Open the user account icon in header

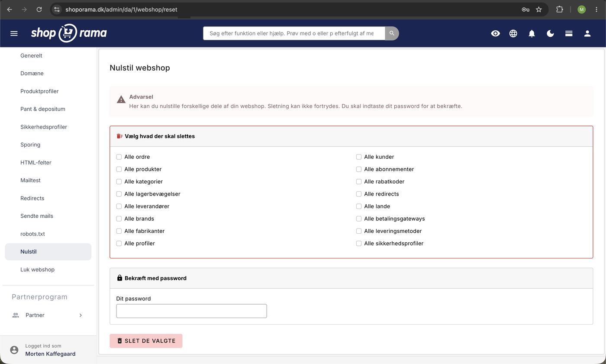(x=587, y=33)
